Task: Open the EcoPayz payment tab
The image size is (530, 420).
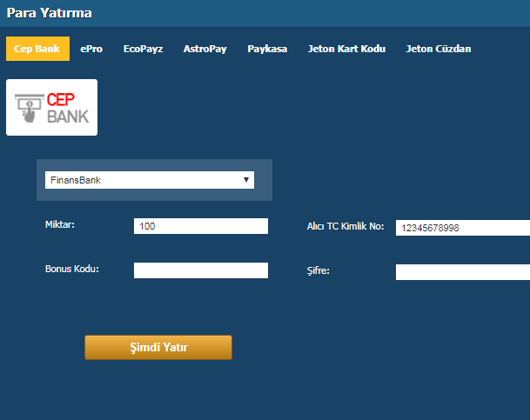Action: 143,49
